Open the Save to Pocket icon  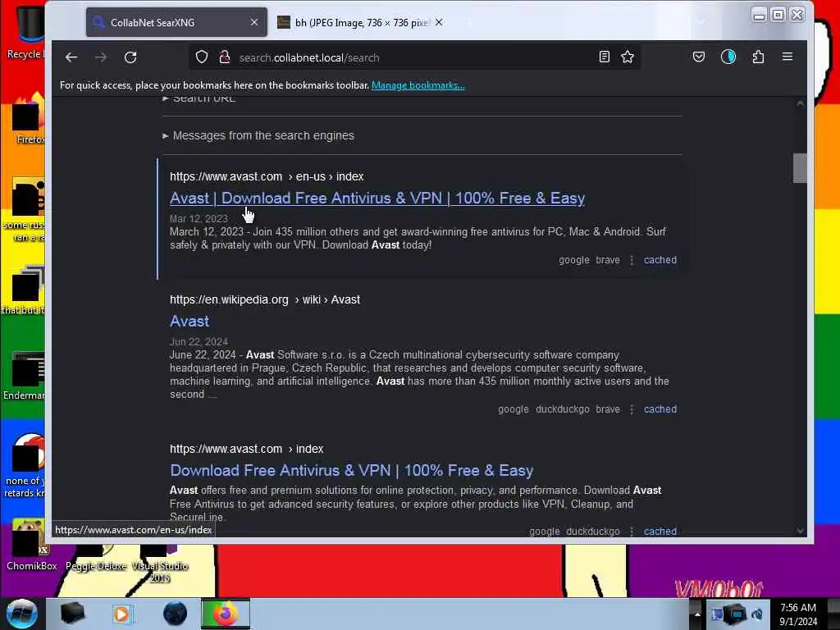point(699,57)
